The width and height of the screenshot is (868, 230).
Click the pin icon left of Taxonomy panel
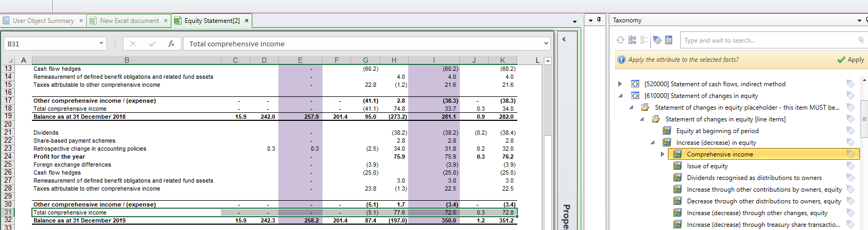coord(599,20)
